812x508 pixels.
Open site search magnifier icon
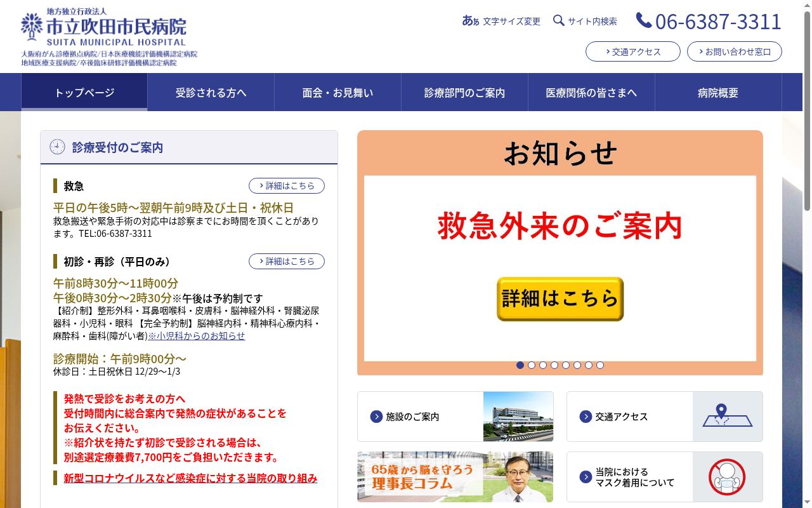pyautogui.click(x=558, y=20)
